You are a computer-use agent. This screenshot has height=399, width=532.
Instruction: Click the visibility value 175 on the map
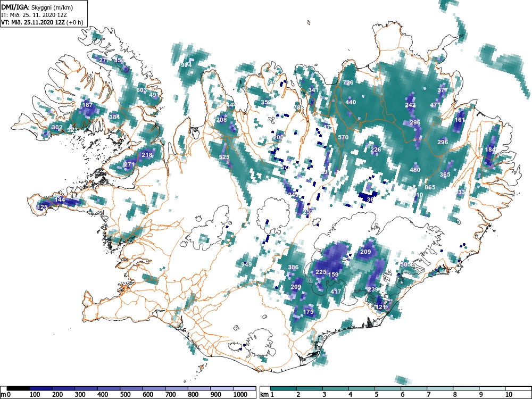[309, 312]
